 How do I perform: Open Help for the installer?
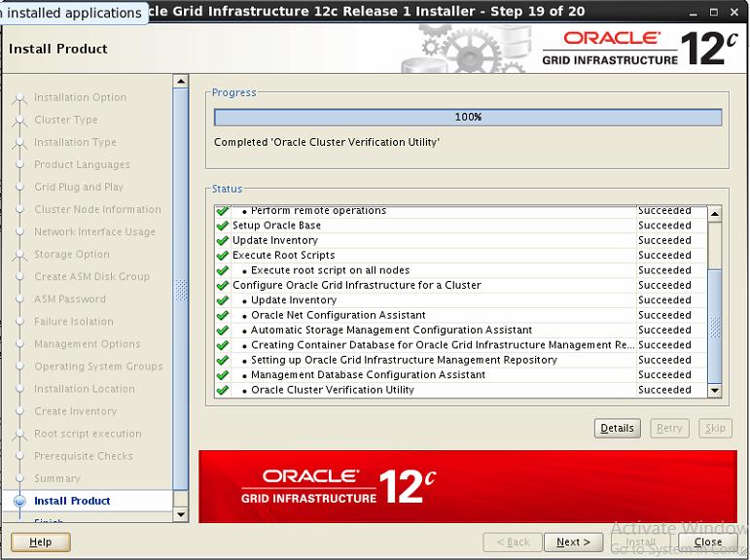tap(41, 542)
